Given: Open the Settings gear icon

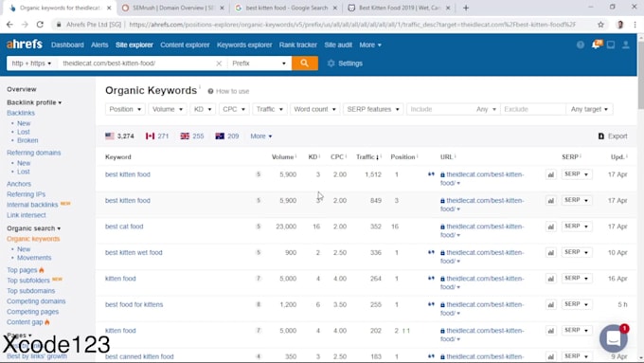Looking at the screenshot, I should (x=331, y=64).
